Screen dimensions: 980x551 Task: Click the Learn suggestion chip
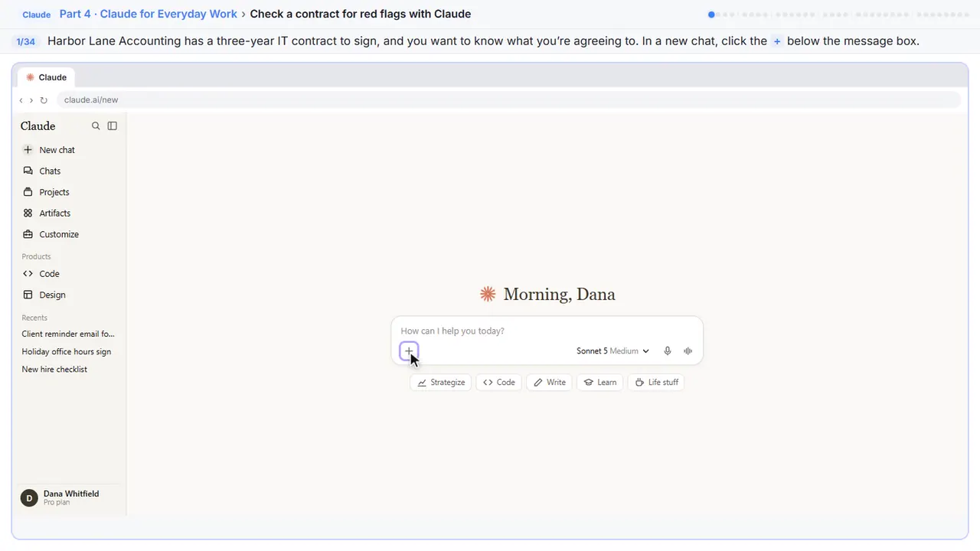click(x=600, y=382)
